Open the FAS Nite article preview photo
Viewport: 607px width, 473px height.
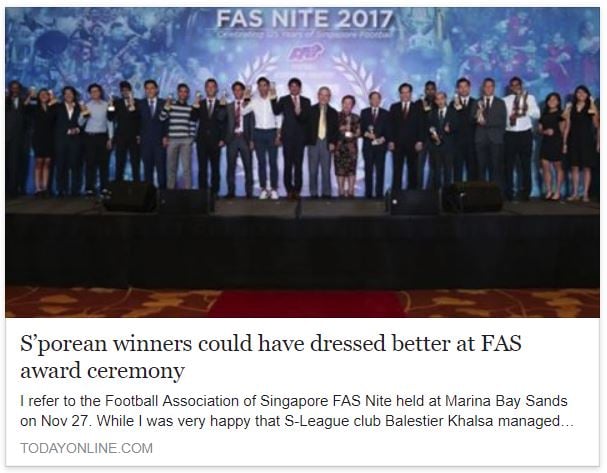[302, 162]
